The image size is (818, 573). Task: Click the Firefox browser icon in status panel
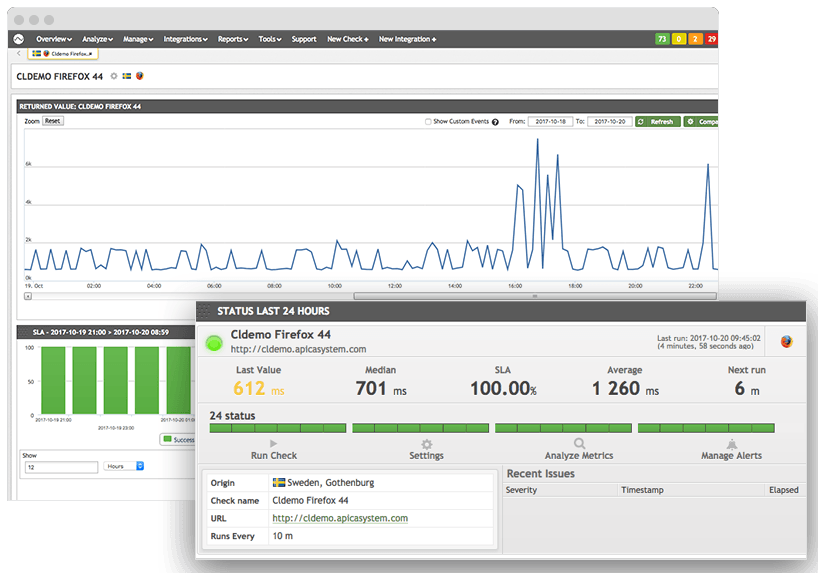pos(786,342)
